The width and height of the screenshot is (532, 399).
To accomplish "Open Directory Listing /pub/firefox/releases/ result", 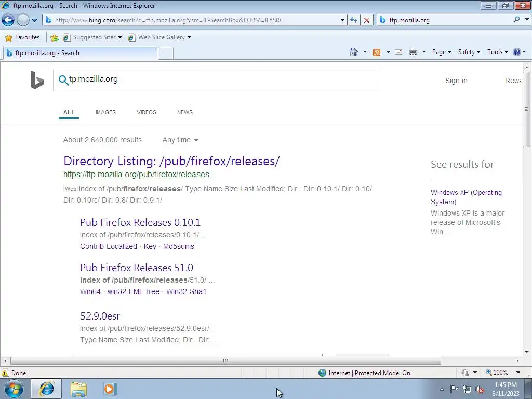I will 171,161.
